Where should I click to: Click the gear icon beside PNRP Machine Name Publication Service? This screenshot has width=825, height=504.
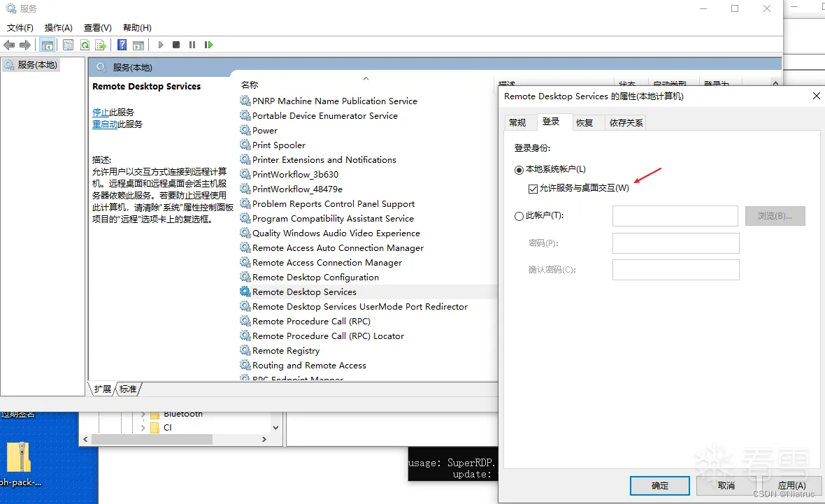(x=245, y=101)
